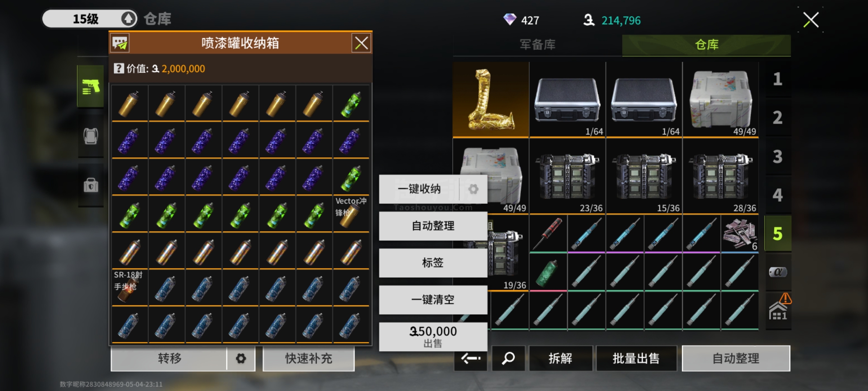Select the backpack sidebar icon
This screenshot has height=391, width=868.
point(91,136)
